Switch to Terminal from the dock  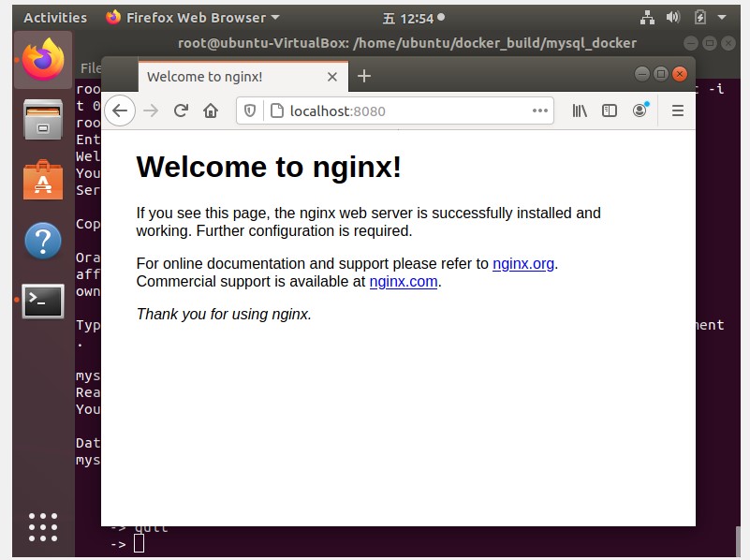43,302
